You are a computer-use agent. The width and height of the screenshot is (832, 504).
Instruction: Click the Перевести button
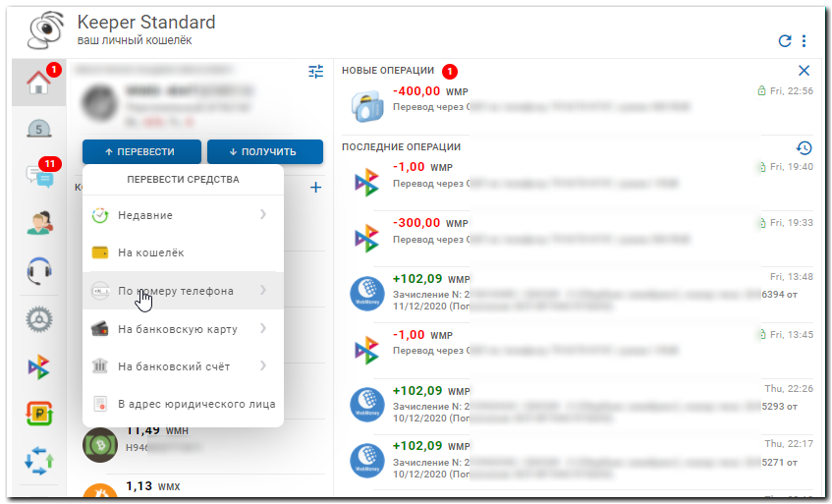(x=141, y=151)
